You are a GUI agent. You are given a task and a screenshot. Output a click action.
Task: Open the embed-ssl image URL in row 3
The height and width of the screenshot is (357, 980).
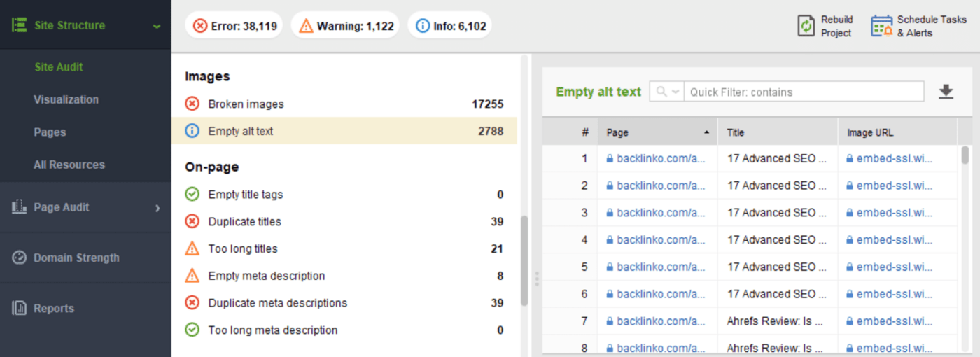894,213
